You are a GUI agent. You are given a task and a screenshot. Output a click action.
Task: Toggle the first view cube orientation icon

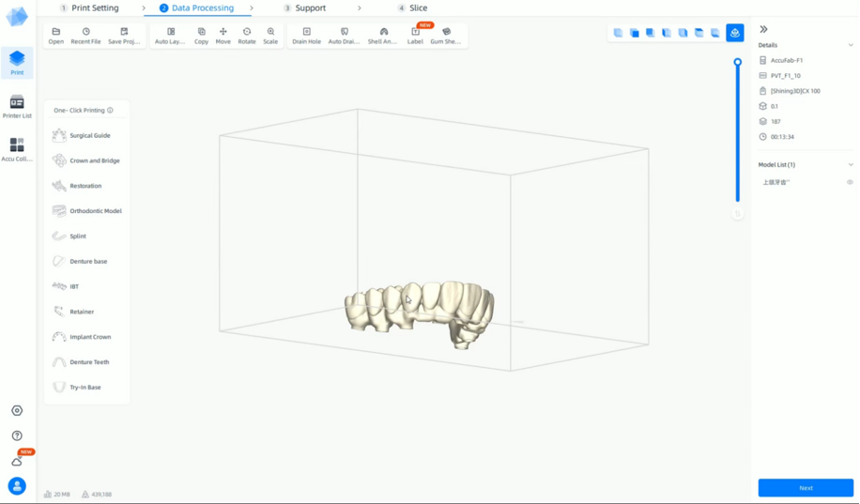[x=618, y=33]
